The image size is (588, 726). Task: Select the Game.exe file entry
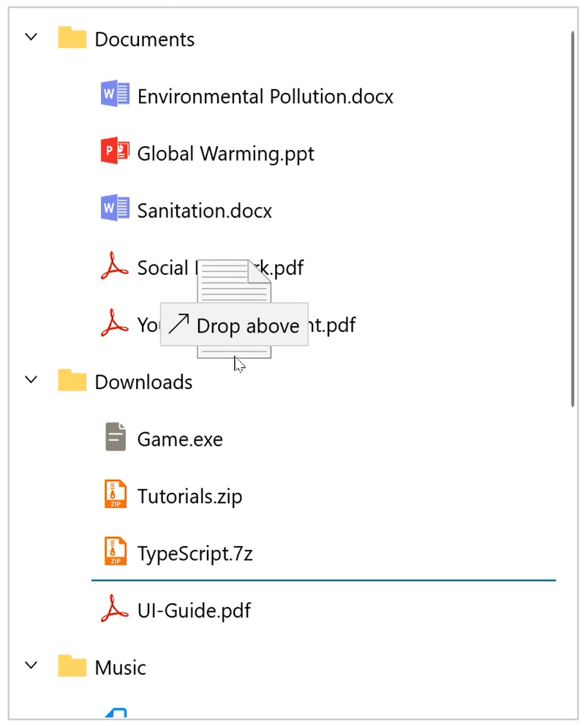(x=180, y=439)
